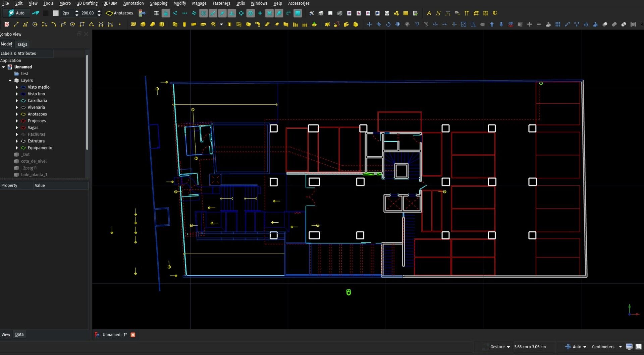
Task: Select the Point drawing tool
Action: pyautogui.click(x=120, y=24)
